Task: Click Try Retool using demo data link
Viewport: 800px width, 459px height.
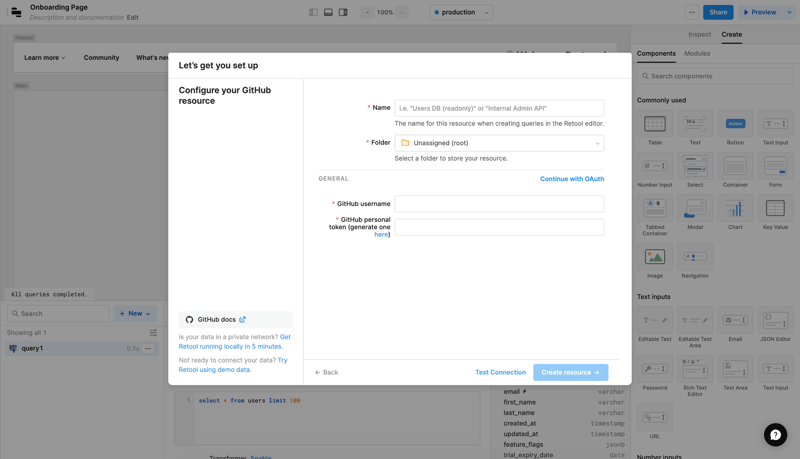Action: (233, 365)
